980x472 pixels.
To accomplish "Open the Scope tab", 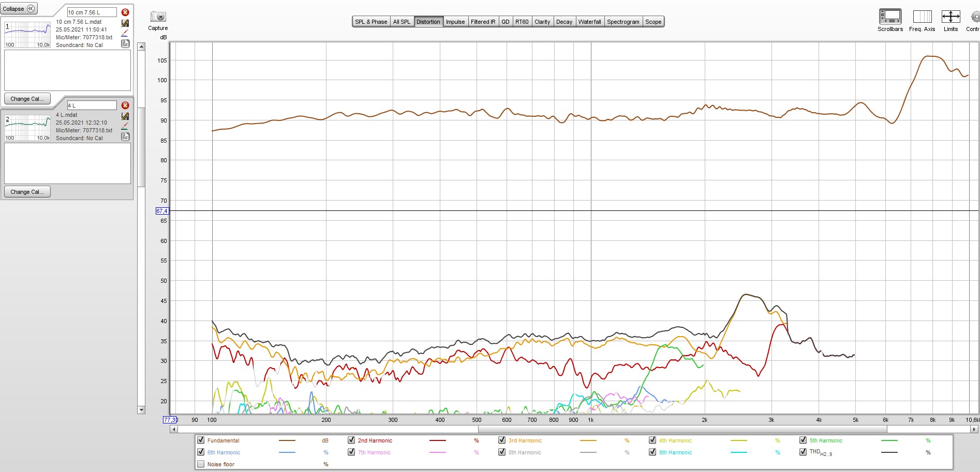I will tap(654, 22).
